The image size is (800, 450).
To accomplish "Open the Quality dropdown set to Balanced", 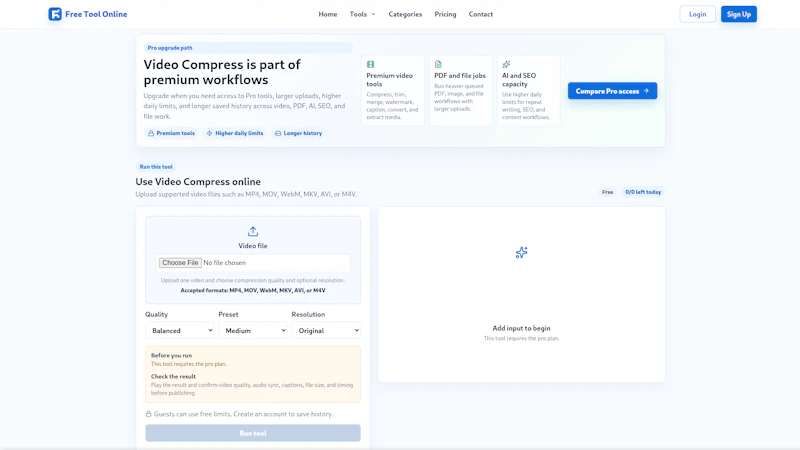I will click(x=180, y=331).
